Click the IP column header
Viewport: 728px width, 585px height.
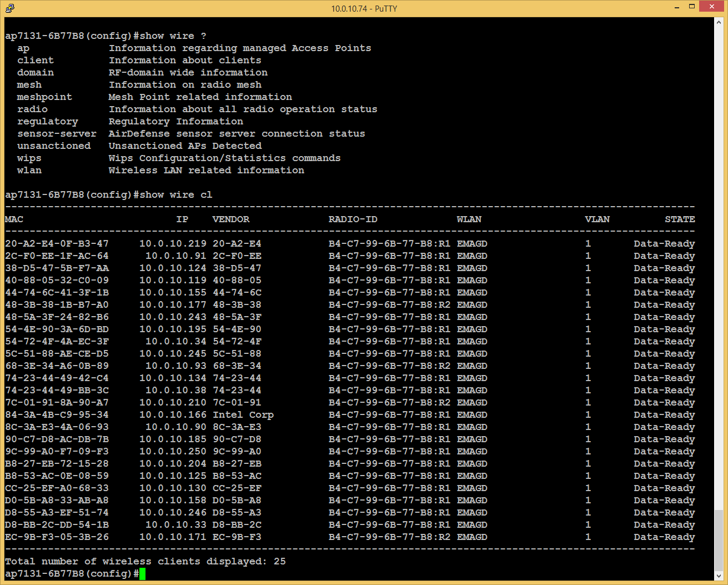(x=182, y=219)
